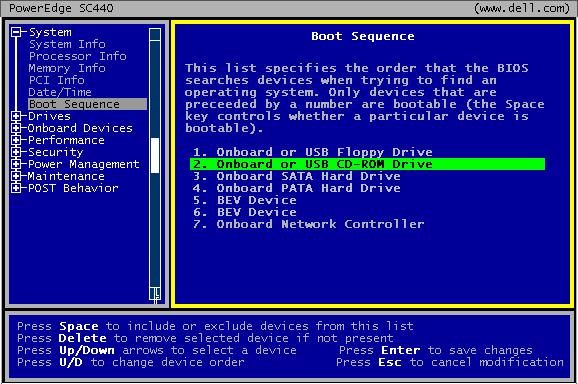
Task: Expand the Maintenance node
Action: 16,176
